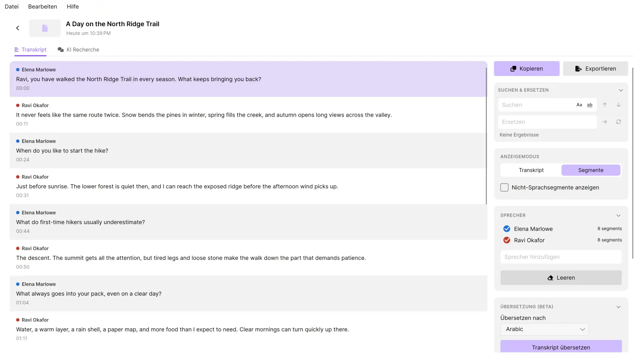
Task: Open the document file thumbnail icon
Action: tap(45, 28)
